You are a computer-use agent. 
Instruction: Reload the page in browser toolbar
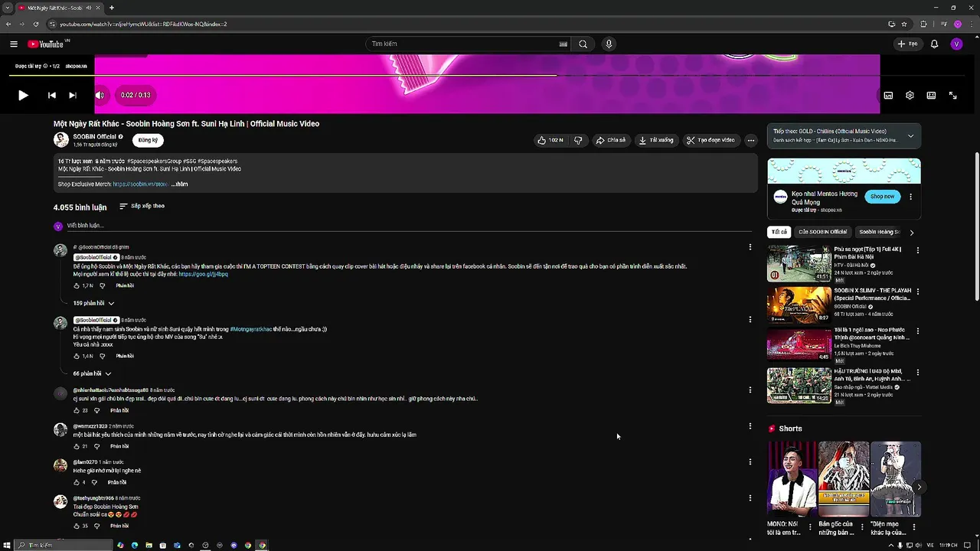click(x=36, y=24)
